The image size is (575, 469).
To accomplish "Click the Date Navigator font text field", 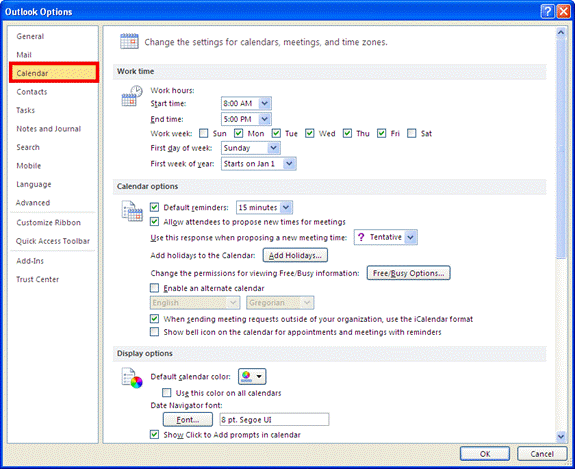I will (274, 419).
